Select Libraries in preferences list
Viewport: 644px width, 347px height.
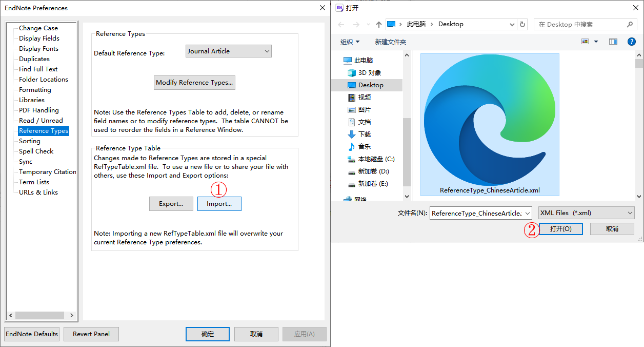32,100
